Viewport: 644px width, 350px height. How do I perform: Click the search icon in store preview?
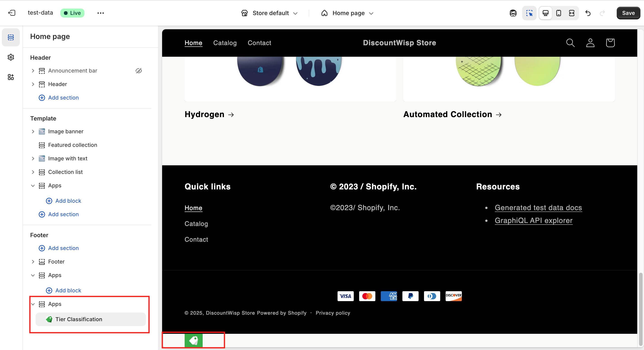[570, 43]
